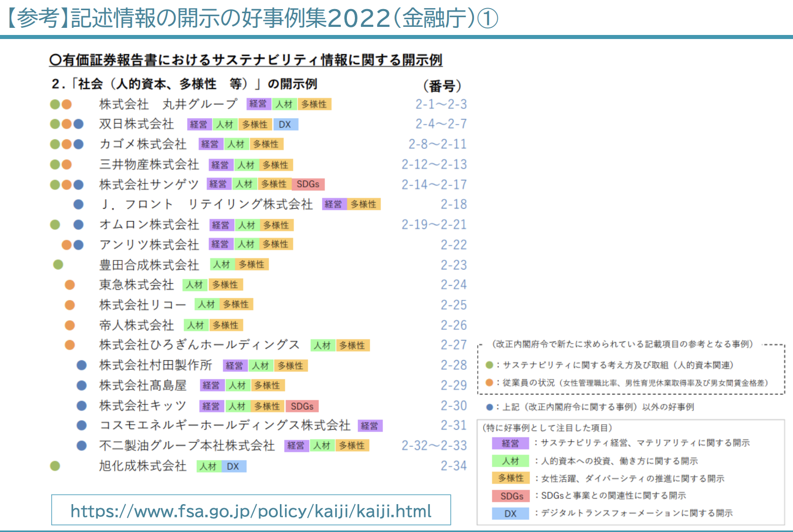Click the orange legend dot for 従業員の状況
This screenshot has width=793, height=532.
coord(489,383)
